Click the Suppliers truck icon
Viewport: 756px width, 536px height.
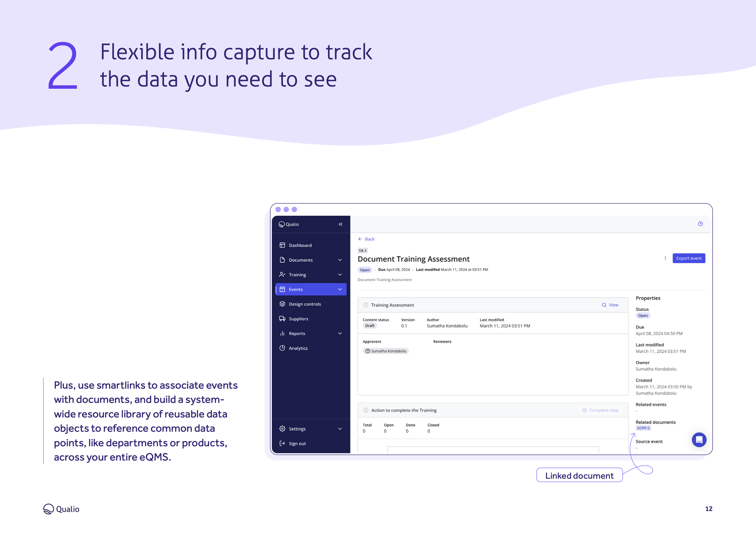pos(282,319)
